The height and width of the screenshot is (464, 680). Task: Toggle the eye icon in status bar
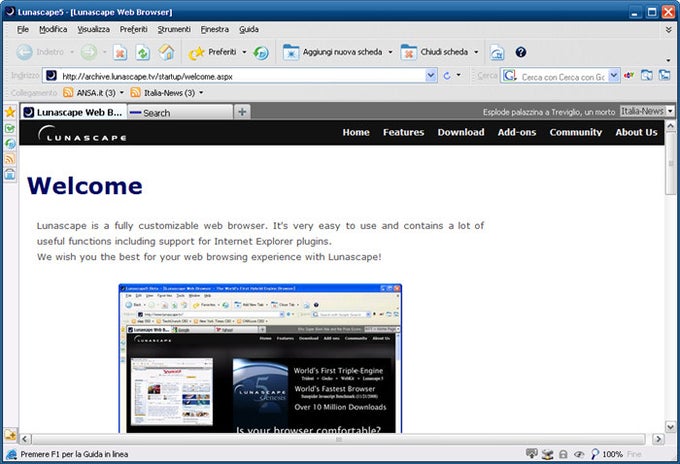click(579, 454)
